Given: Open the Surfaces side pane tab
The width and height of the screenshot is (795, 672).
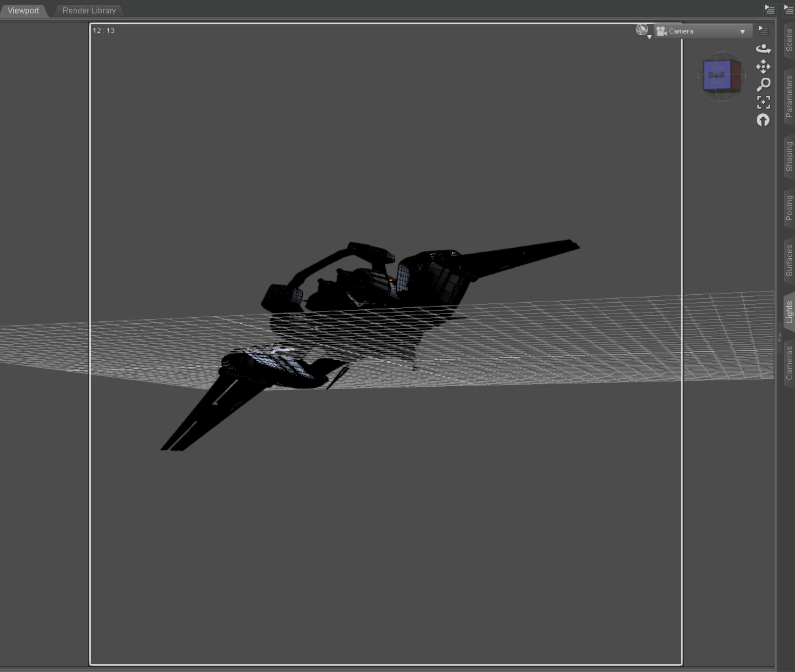Looking at the screenshot, I should click(789, 260).
